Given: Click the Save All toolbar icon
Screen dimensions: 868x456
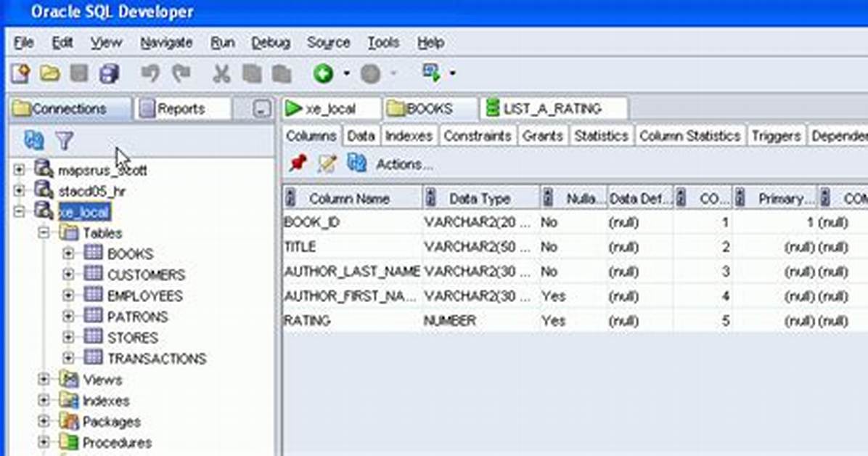Looking at the screenshot, I should (109, 73).
